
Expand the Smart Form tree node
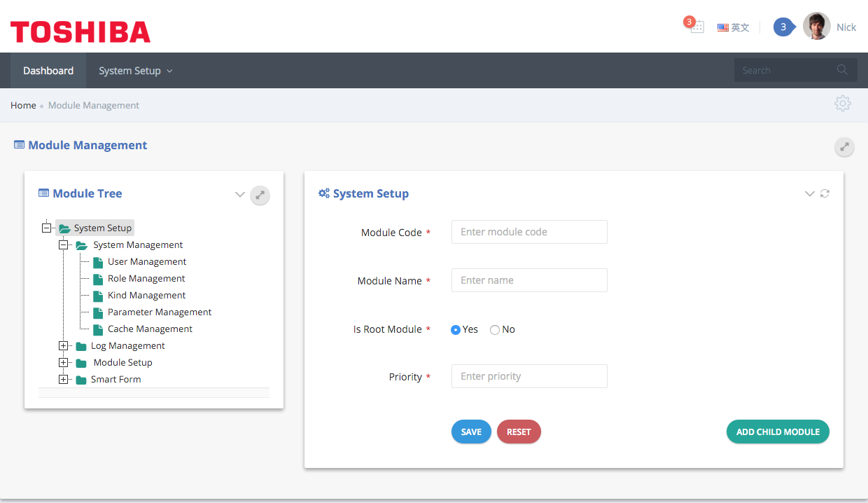pos(64,380)
